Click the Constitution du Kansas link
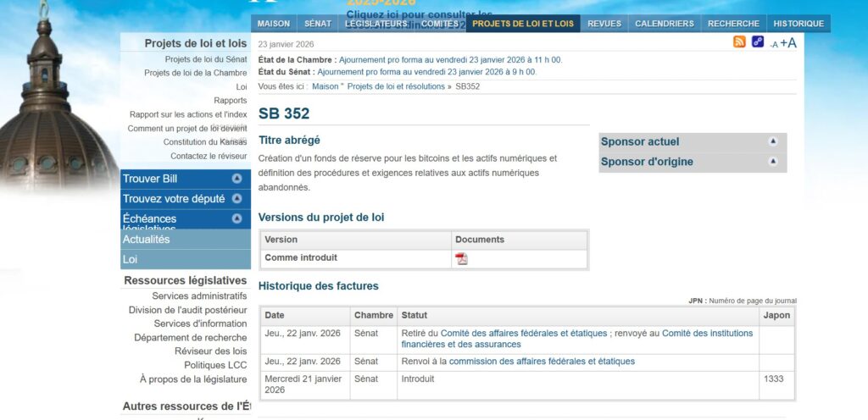 coord(204,142)
